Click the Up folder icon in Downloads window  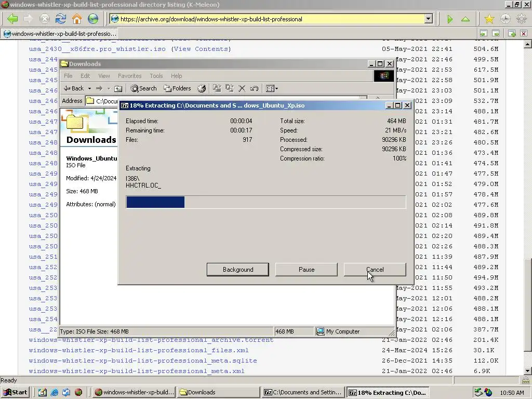118,88
